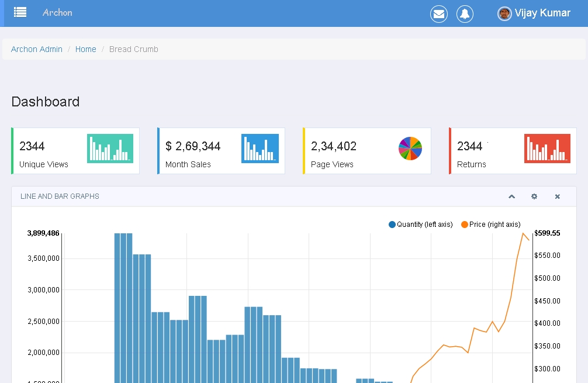Collapse the Line and Bar Graphs panel
The height and width of the screenshot is (383, 588).
coord(512,196)
